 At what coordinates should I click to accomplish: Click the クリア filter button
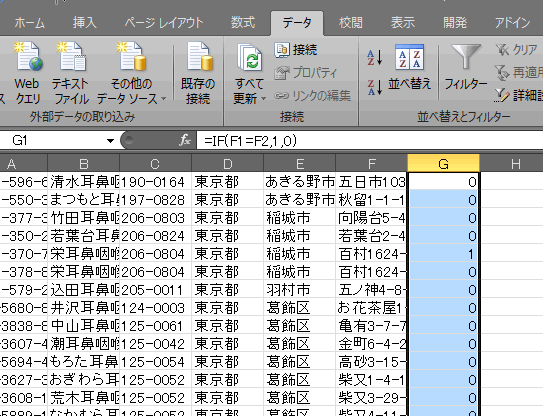click(x=516, y=50)
